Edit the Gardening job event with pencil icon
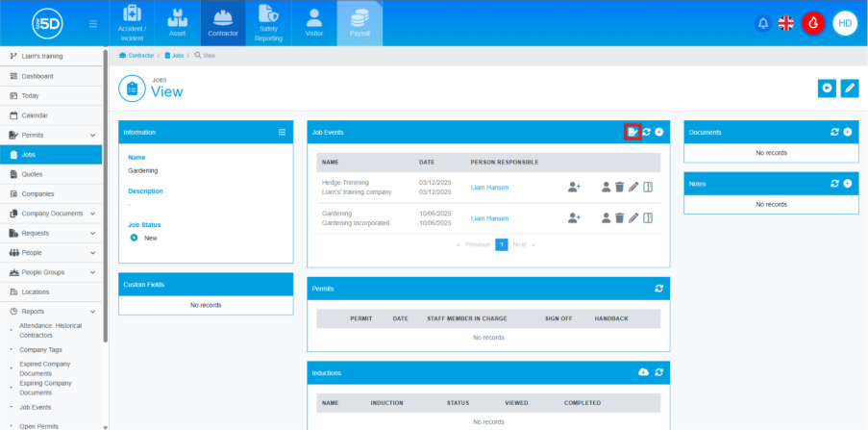 (x=633, y=218)
